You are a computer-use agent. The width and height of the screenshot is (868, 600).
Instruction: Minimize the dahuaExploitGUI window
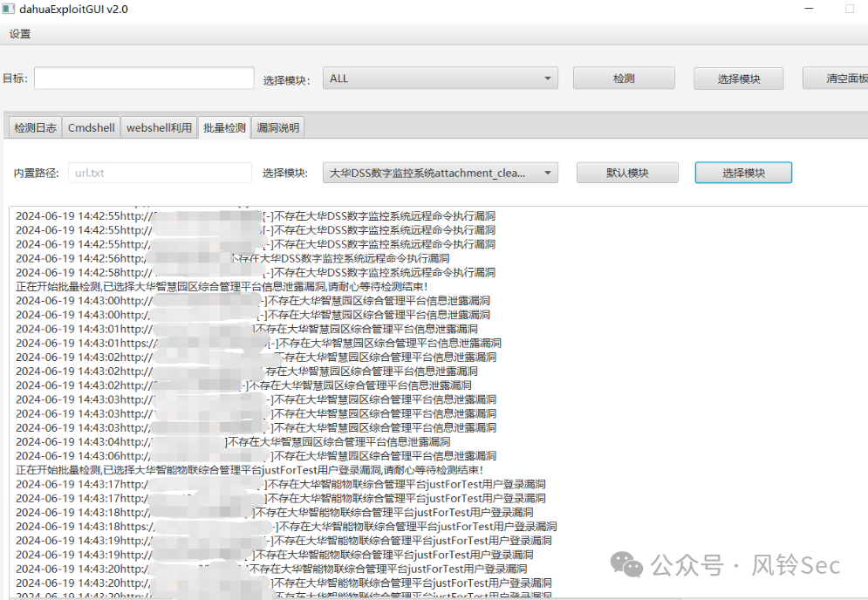click(809, 9)
